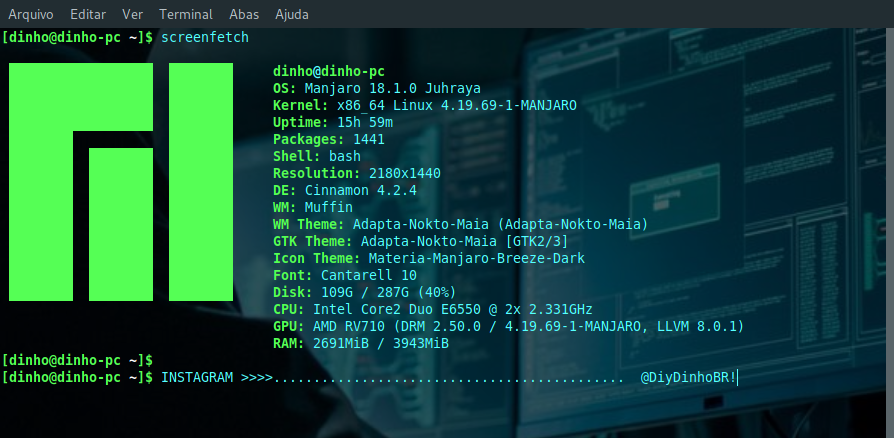Viewport: 894px width, 438px height.
Task: Open the Ajuda menu
Action: coord(292,14)
